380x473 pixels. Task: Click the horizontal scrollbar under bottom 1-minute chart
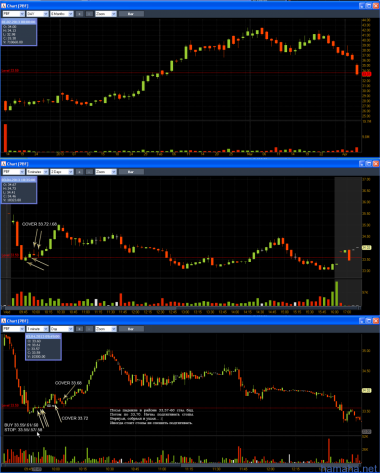tap(182, 465)
